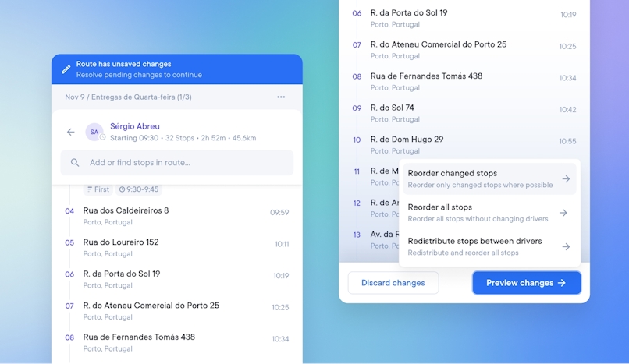Click stop number 11 in right panel
This screenshot has width=629, height=364.
click(357, 171)
